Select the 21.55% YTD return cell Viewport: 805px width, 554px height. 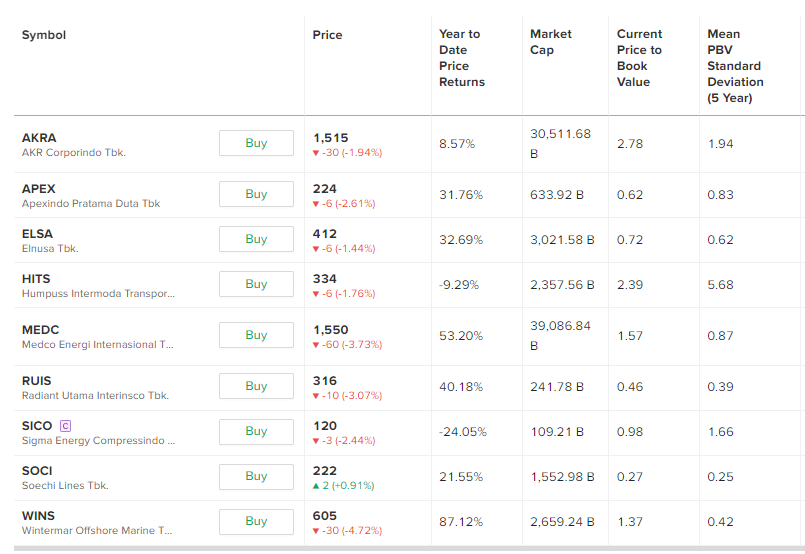461,477
